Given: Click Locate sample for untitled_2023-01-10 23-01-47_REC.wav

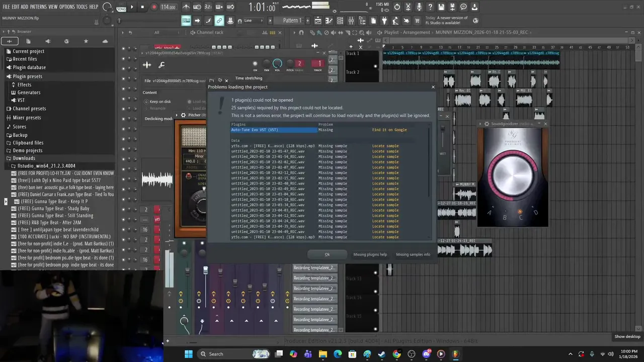Looking at the screenshot, I should (385, 151).
